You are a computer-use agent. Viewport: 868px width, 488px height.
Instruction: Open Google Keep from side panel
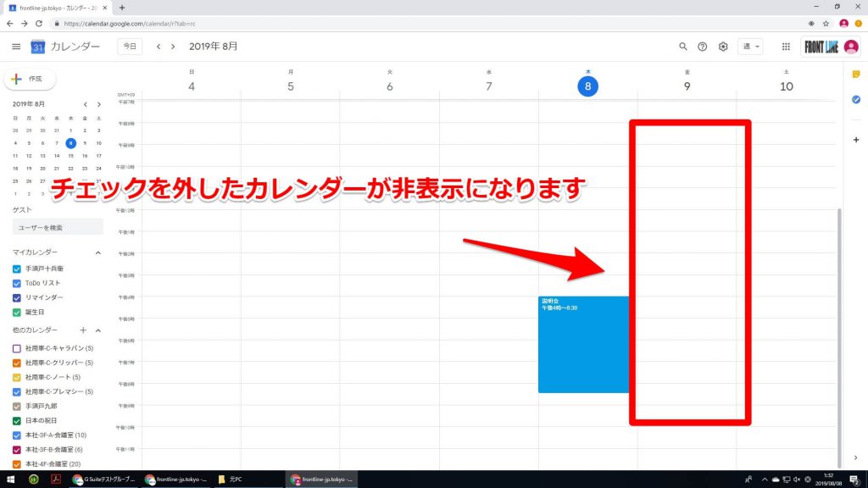tap(855, 75)
